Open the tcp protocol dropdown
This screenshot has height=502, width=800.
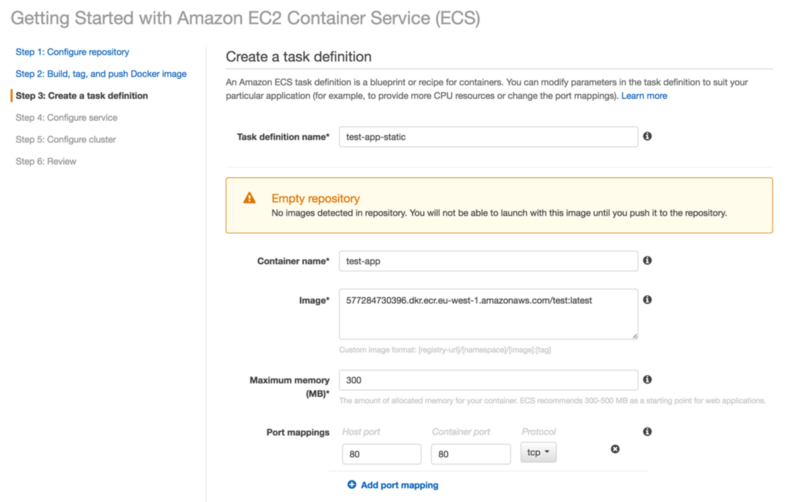tap(539, 454)
